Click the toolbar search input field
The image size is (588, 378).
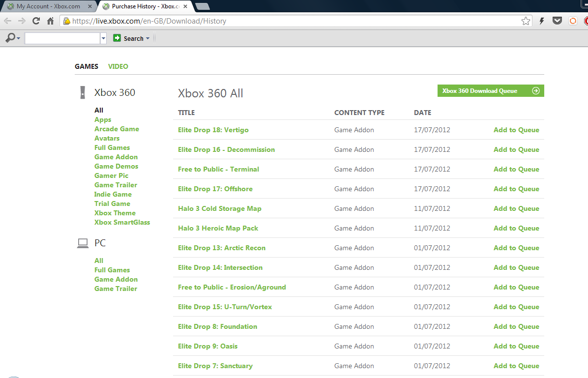62,38
